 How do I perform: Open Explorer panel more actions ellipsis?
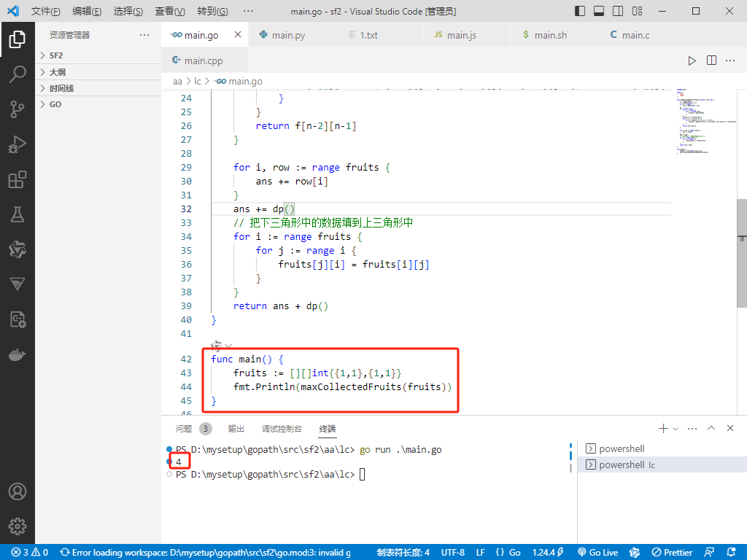(x=144, y=35)
